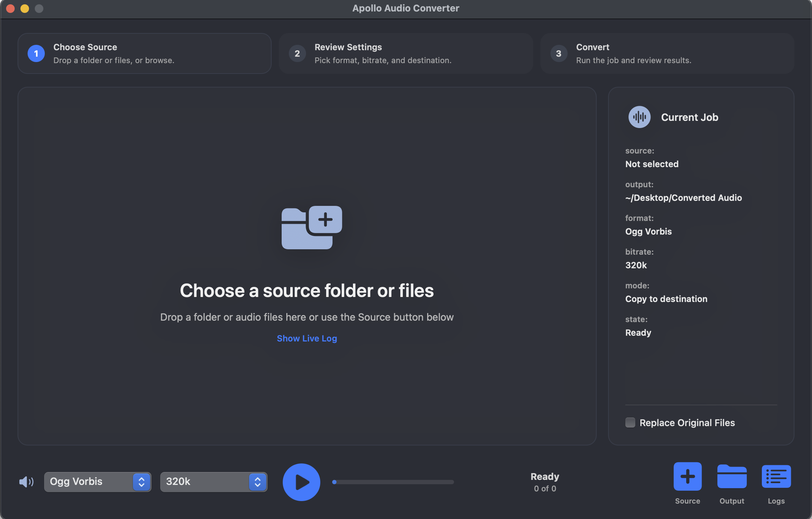
Task: Open the Output folder icon
Action: (732, 476)
